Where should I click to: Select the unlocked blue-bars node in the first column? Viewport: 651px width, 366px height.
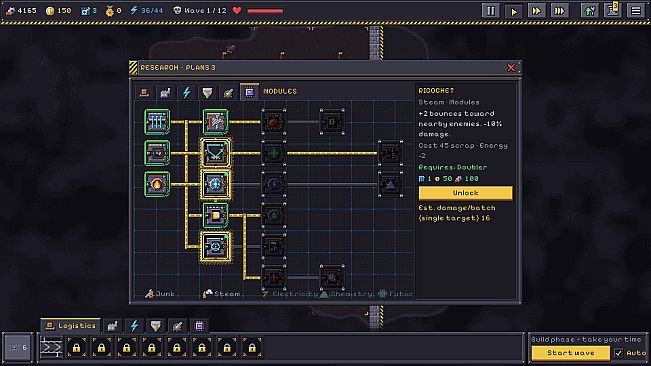pyautogui.click(x=157, y=122)
